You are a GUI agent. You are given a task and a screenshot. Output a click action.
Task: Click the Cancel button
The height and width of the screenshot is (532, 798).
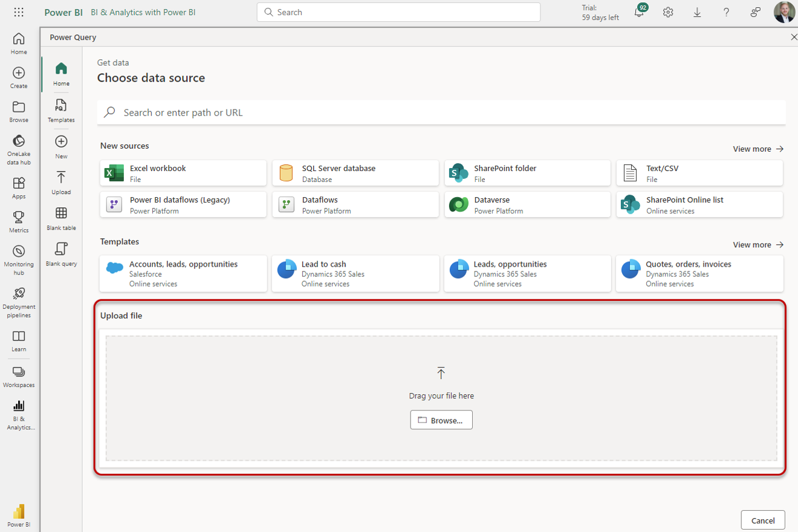763,521
